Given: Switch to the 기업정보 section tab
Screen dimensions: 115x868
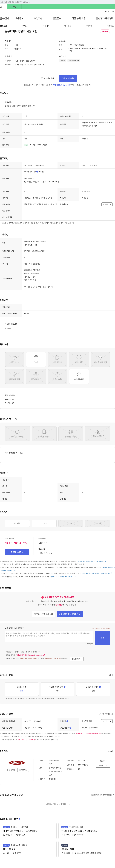Looking at the screenshot, I should coord(110,26).
